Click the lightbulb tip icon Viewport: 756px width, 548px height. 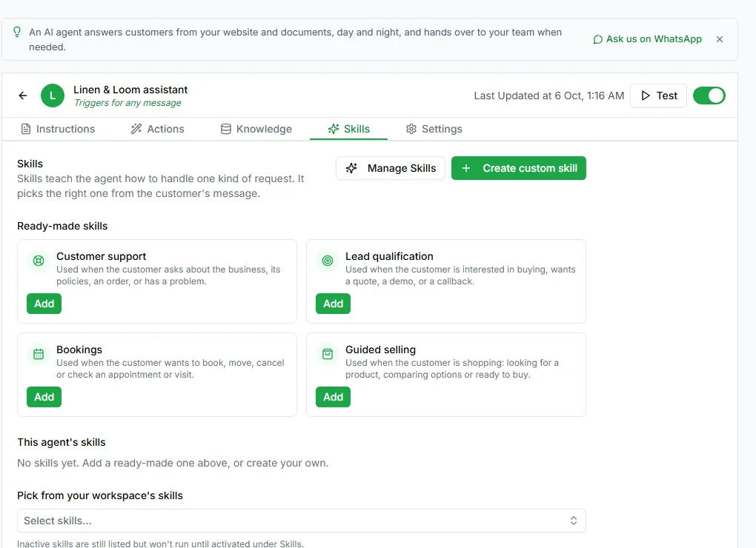click(x=17, y=32)
